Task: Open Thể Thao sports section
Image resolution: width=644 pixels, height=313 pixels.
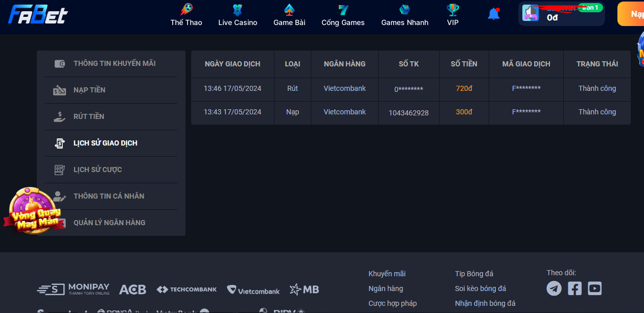Action: [x=186, y=15]
